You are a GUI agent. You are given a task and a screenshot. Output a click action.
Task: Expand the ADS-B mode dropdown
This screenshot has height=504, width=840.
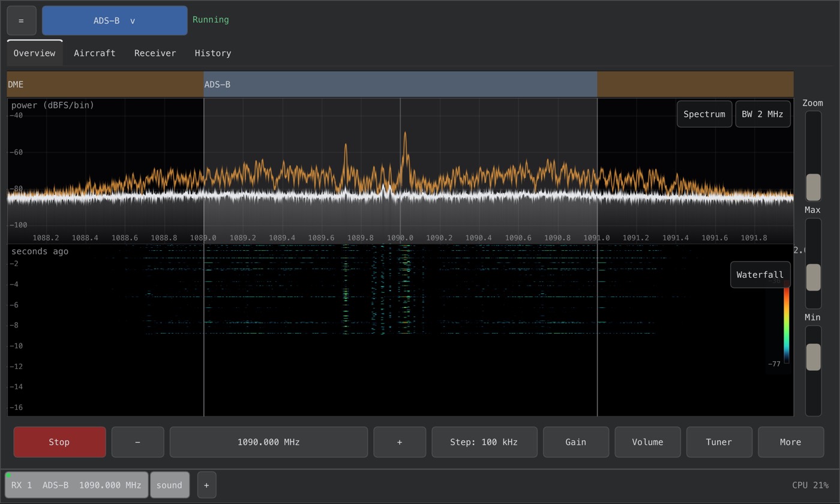point(115,20)
